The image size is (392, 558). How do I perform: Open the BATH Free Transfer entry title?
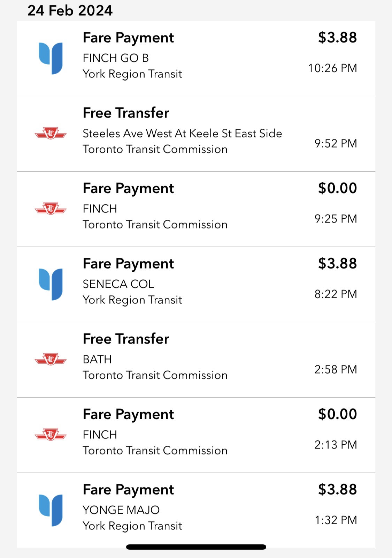(x=126, y=339)
